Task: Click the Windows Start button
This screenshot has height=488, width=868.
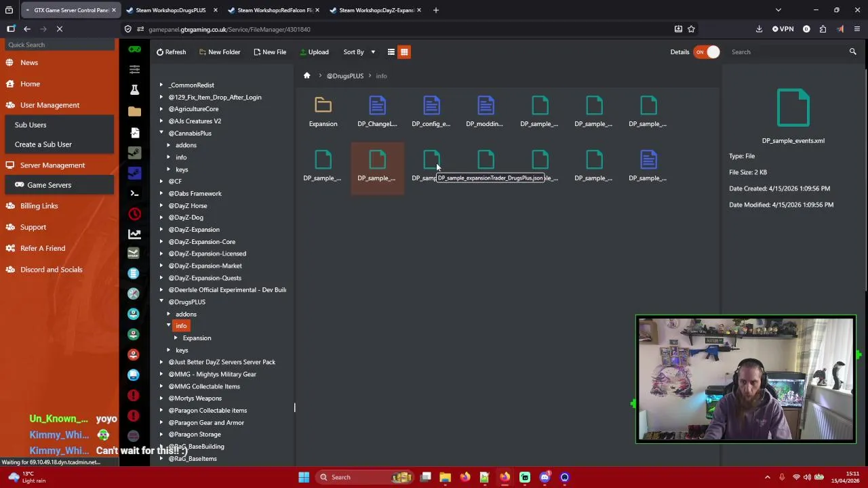Action: point(304,477)
